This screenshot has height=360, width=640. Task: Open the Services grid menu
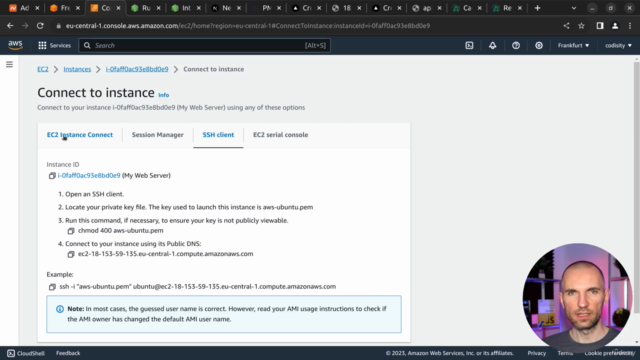pyautogui.click(x=54, y=45)
